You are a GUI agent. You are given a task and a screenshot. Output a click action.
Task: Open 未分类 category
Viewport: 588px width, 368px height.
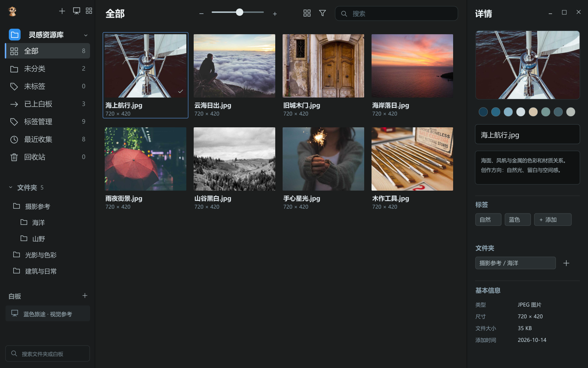[47, 68]
